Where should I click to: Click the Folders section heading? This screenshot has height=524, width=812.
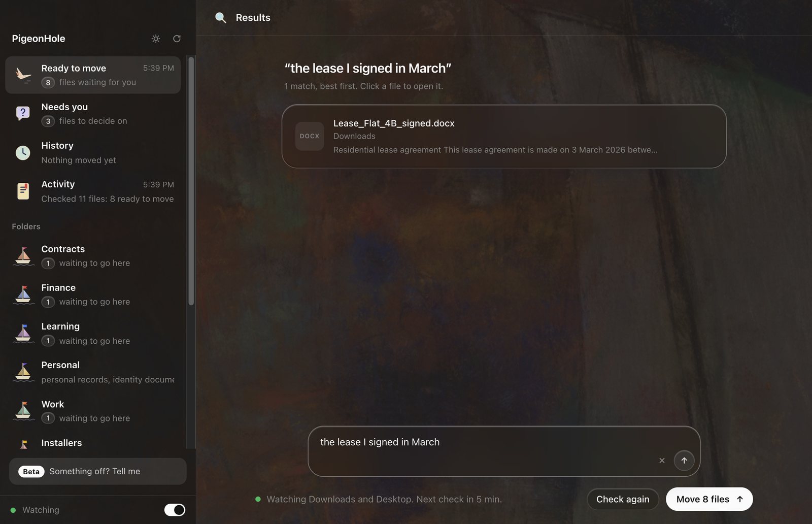(26, 226)
